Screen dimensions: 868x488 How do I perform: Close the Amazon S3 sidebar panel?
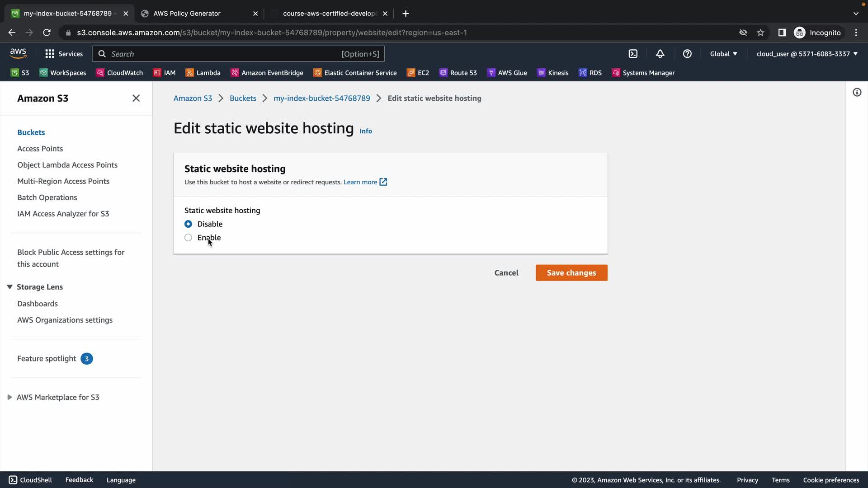(x=136, y=98)
